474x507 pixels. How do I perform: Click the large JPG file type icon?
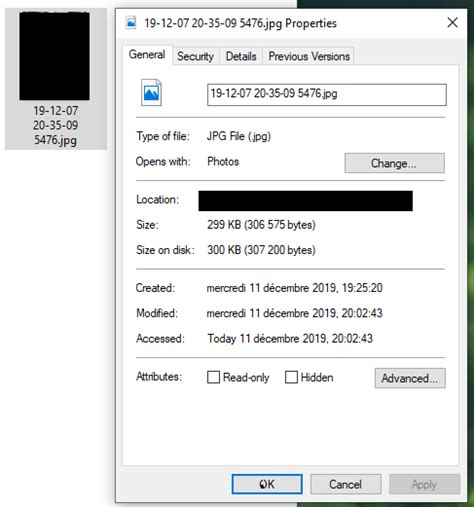tap(151, 92)
